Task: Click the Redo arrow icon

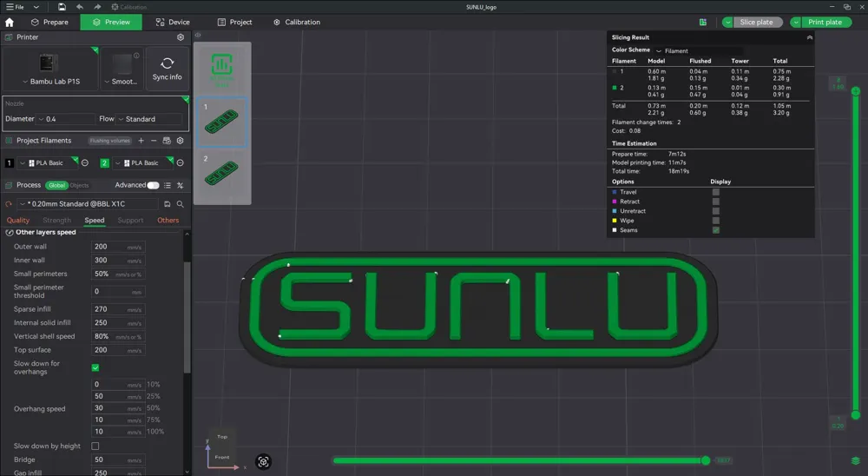Action: tap(97, 7)
